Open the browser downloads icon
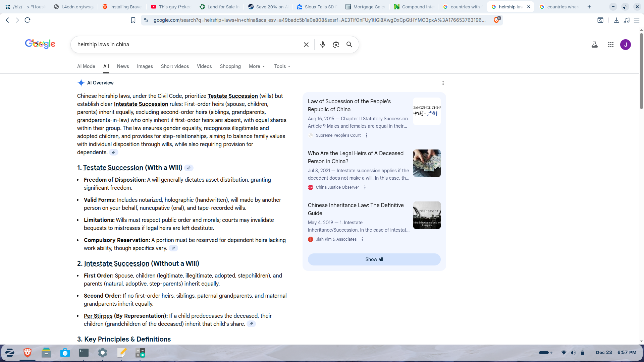This screenshot has height=362, width=644. click(616, 20)
